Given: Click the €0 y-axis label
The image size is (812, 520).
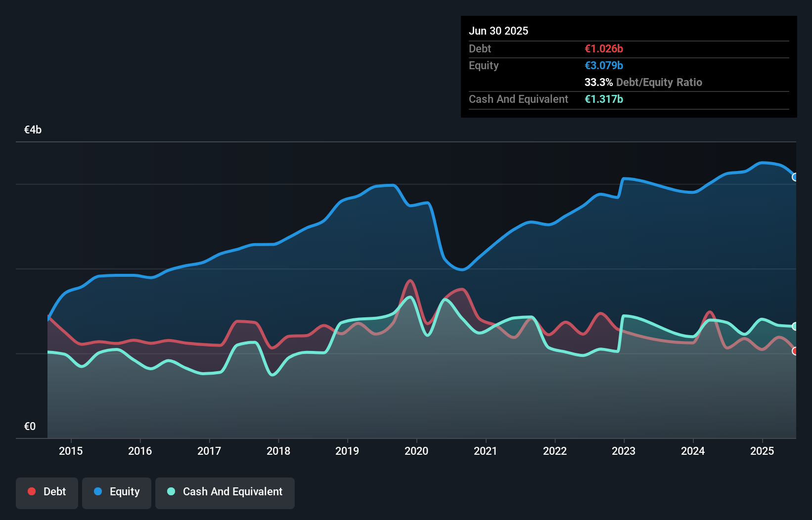Looking at the screenshot, I should (x=30, y=426).
